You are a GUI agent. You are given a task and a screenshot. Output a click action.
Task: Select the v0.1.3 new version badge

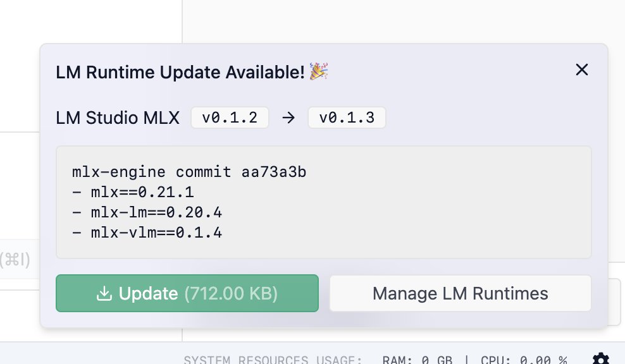[x=347, y=118]
